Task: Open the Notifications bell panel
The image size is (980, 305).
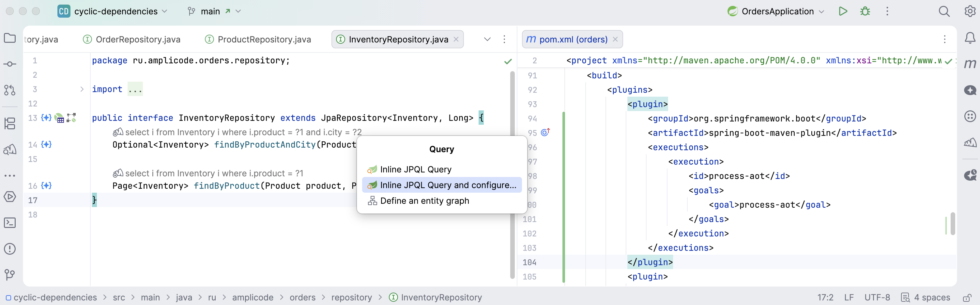Action: pos(970,38)
